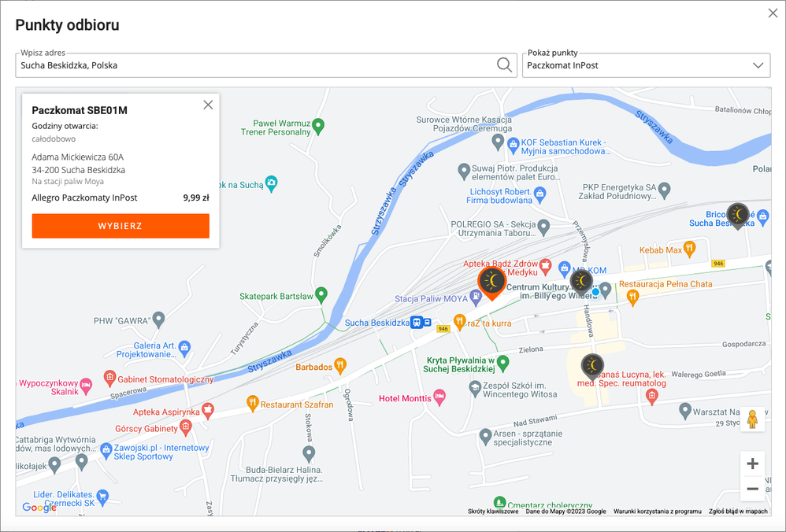This screenshot has height=532, width=786.
Task: Click the camera pin beside 'ok na Suchą'
Action: pos(271,183)
